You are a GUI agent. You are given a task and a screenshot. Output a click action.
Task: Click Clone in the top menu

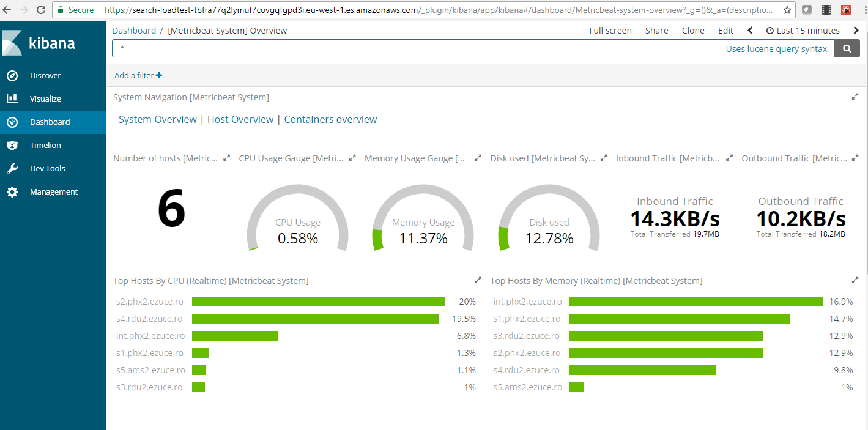(x=693, y=31)
